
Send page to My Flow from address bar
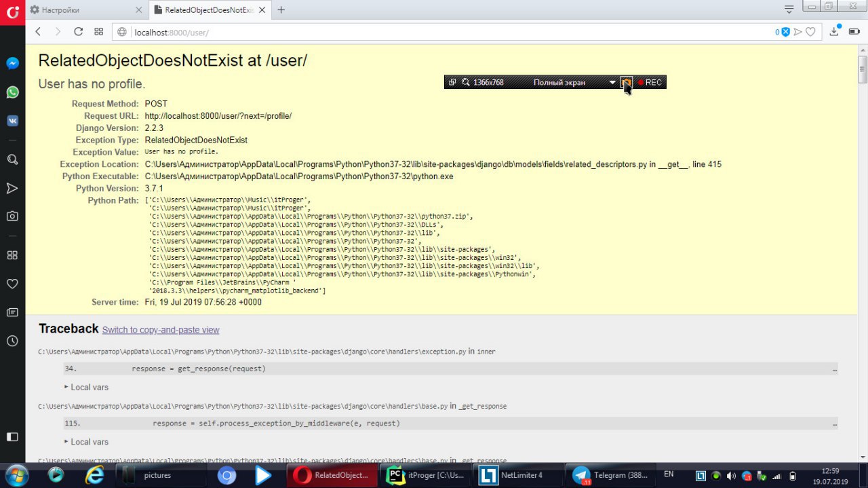click(797, 32)
